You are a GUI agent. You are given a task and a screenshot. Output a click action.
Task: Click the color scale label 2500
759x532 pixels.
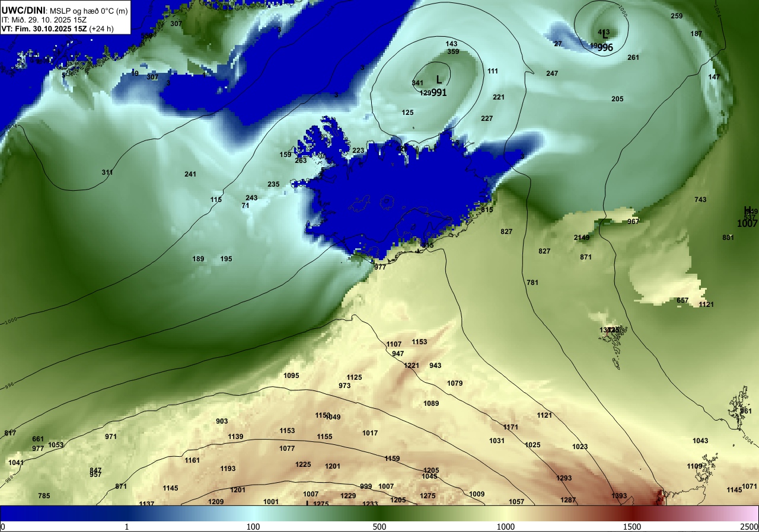[x=750, y=527]
